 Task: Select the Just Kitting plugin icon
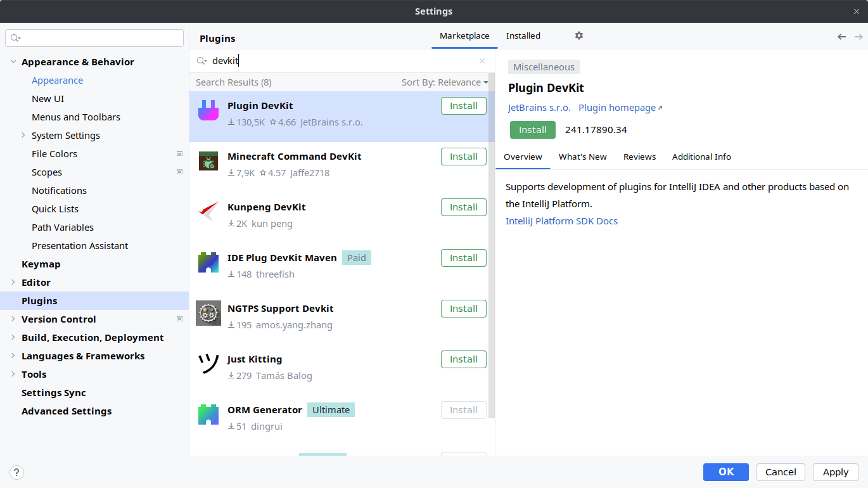pyautogui.click(x=208, y=364)
